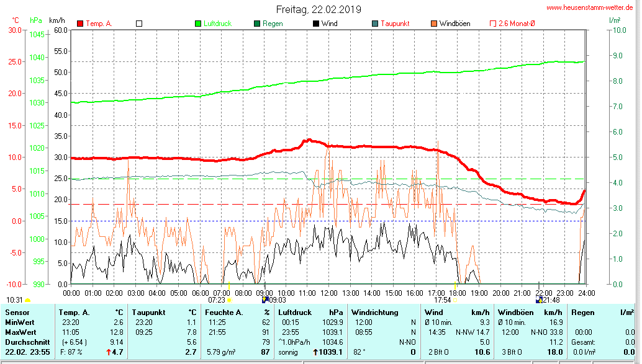This screenshot has height=364, width=642.
Task: Click the moon icon beside 21:48
Action: pos(539,300)
